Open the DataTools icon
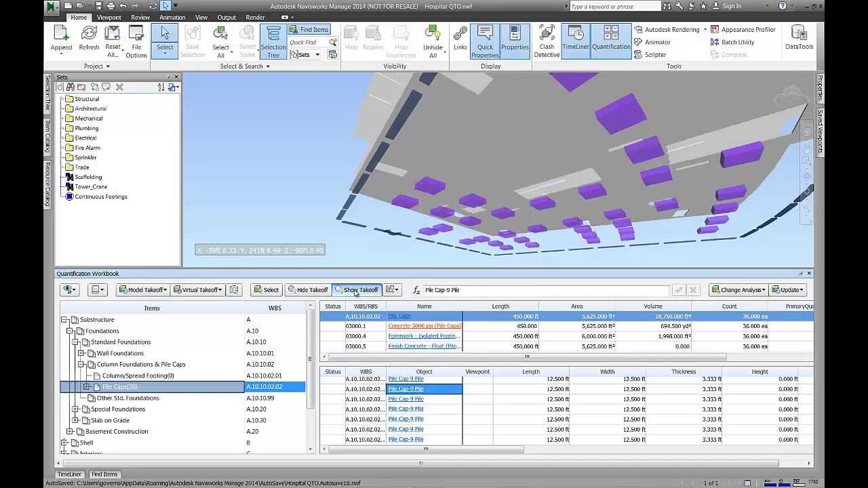 (x=799, y=38)
